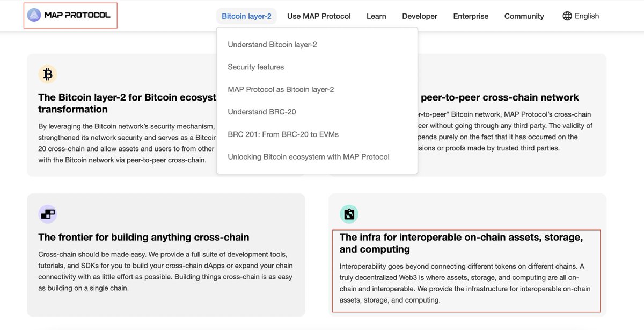
Task: Open the Community nav menu
Action: coord(524,16)
